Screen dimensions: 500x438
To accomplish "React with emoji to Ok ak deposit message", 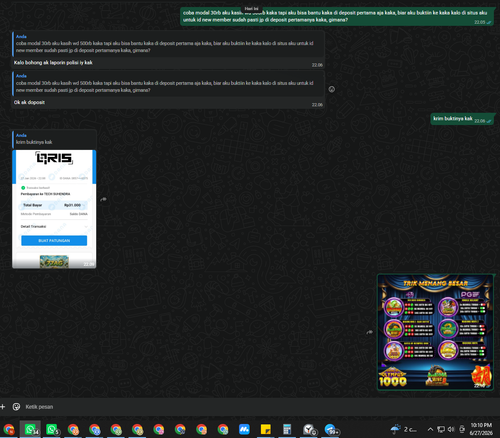I will pyautogui.click(x=332, y=89).
